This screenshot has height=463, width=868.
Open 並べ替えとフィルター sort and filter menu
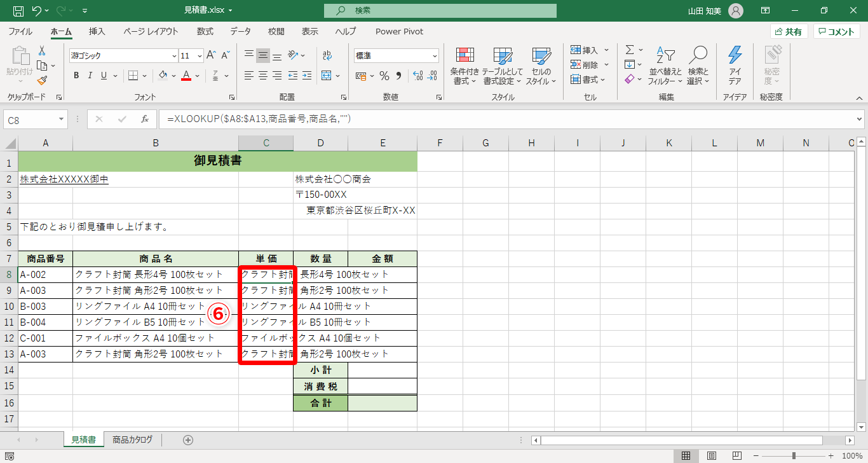pyautogui.click(x=665, y=66)
